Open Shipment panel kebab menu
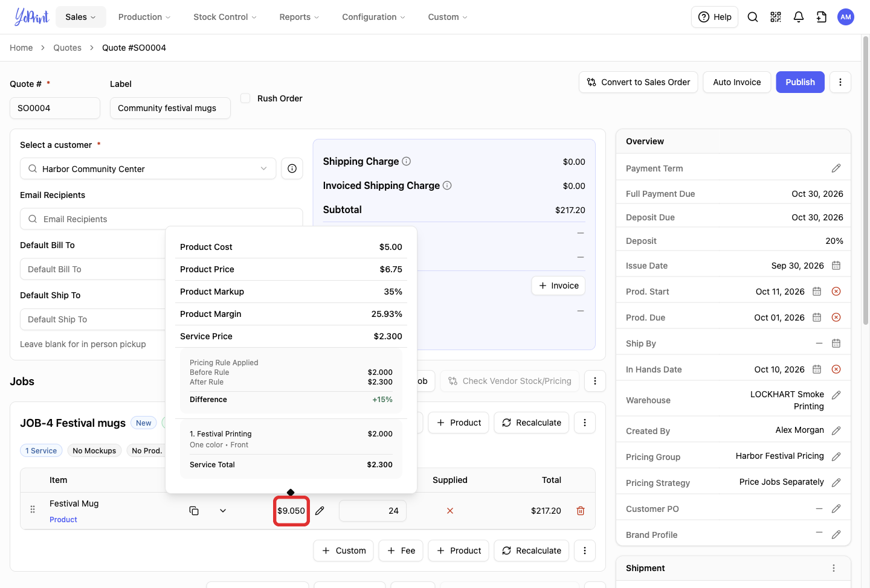 (834, 568)
